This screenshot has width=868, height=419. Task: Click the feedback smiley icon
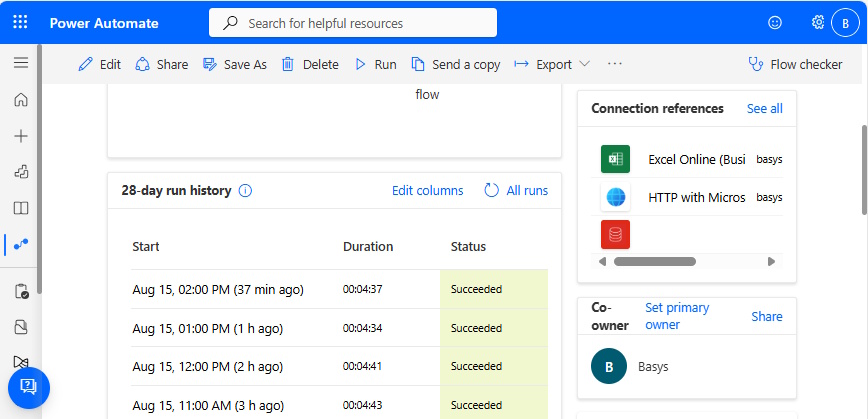click(x=775, y=23)
